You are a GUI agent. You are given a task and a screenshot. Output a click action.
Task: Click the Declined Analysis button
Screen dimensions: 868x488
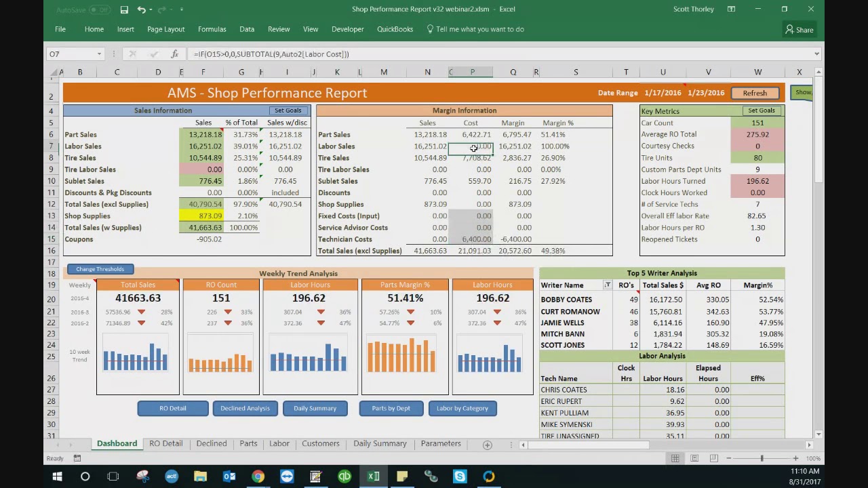245,408
